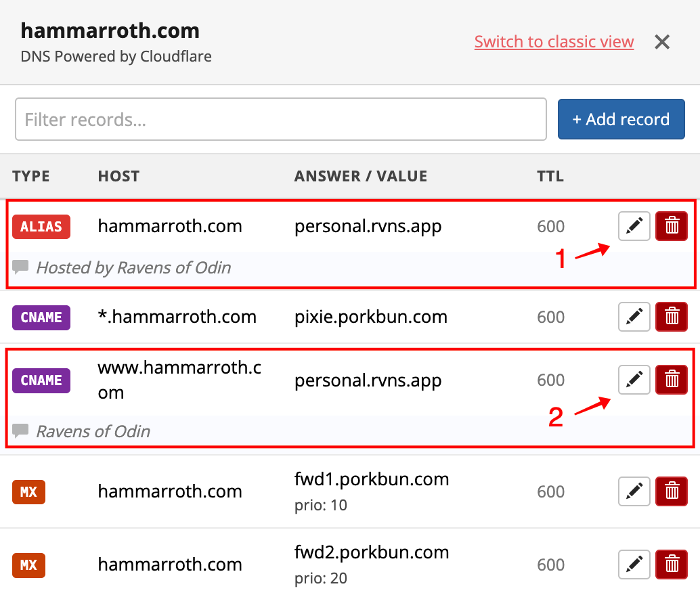
Task: Edit the fwd2.porkbun.com MX record
Action: point(634,565)
